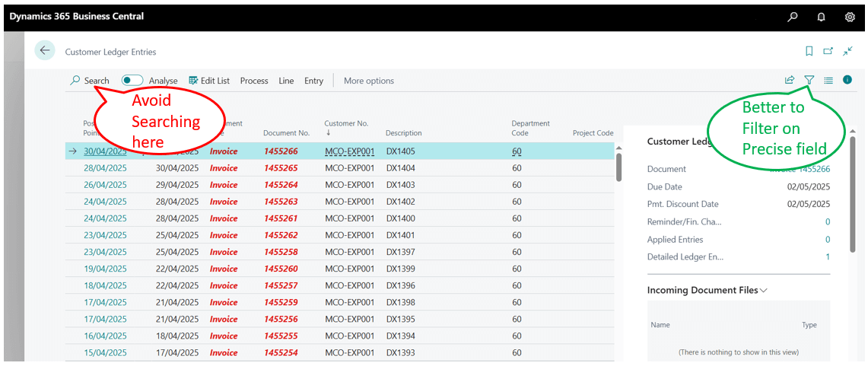
Task: Select document number 1455259
Action: point(281,302)
